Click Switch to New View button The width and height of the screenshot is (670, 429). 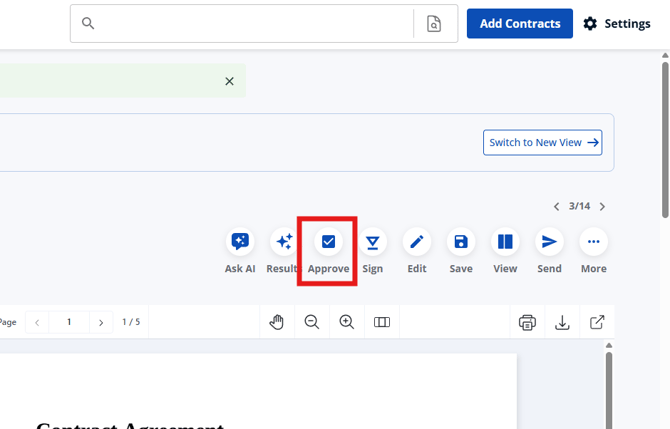click(544, 142)
